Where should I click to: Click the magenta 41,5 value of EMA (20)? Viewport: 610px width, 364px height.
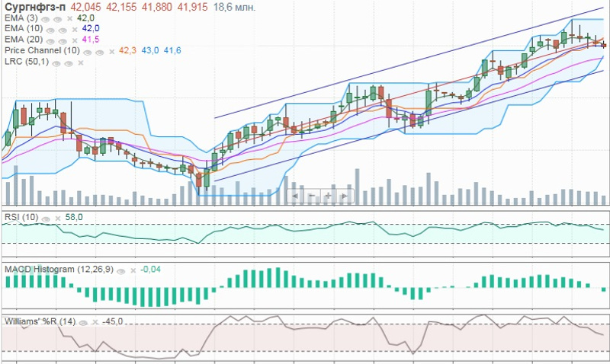91,40
